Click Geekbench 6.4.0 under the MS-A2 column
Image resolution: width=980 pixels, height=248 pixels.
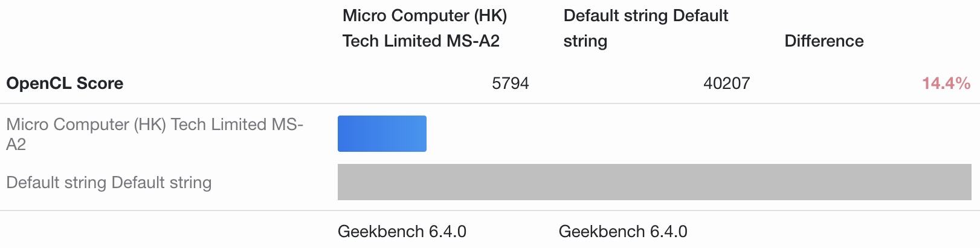[x=402, y=232]
